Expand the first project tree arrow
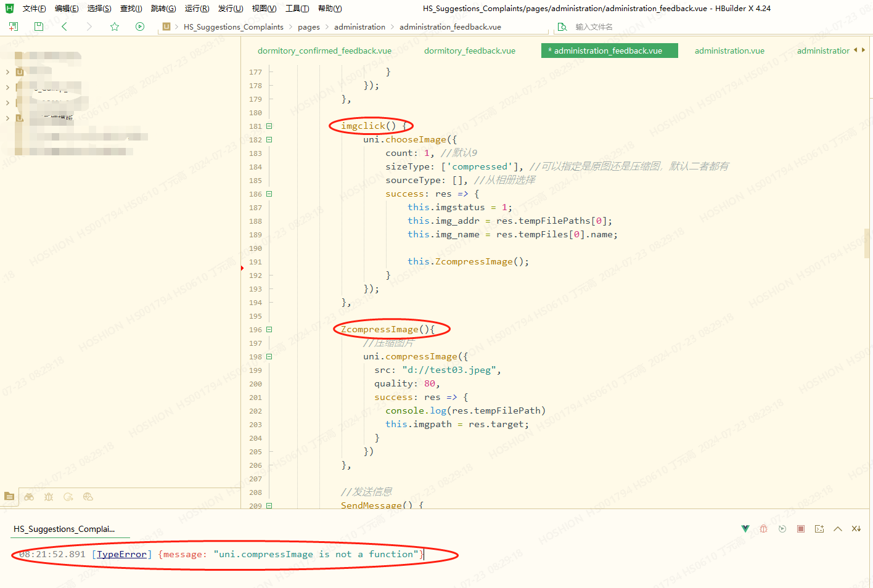 [7, 72]
